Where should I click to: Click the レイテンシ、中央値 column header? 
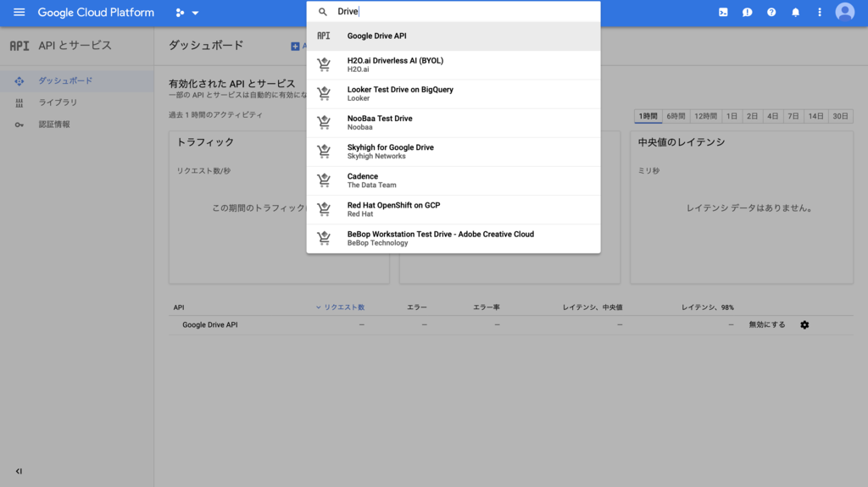pos(593,307)
